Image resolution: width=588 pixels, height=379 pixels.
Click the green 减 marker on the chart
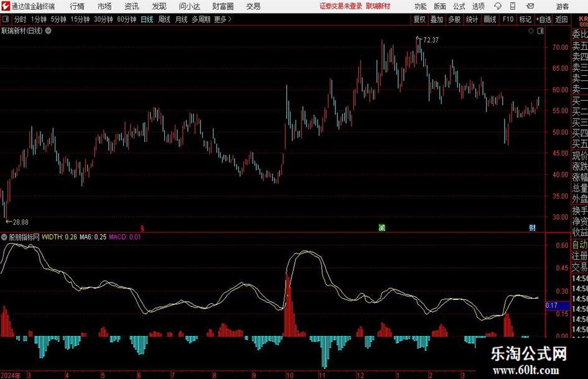pyautogui.click(x=382, y=227)
